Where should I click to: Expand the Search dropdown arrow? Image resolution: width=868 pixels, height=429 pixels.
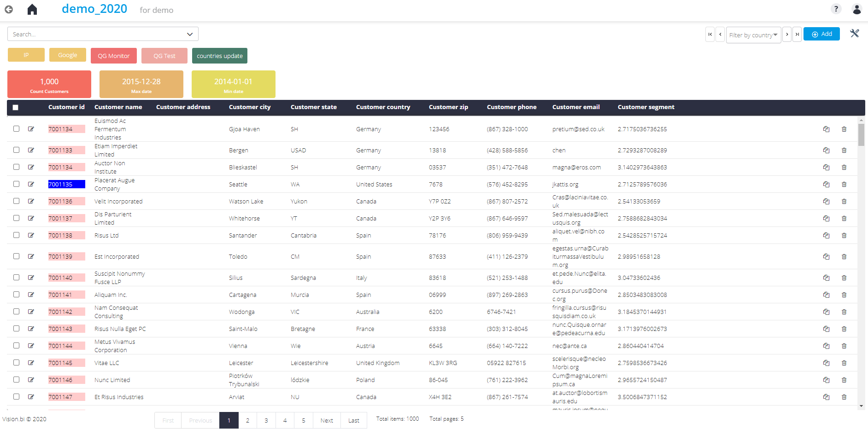(x=190, y=34)
